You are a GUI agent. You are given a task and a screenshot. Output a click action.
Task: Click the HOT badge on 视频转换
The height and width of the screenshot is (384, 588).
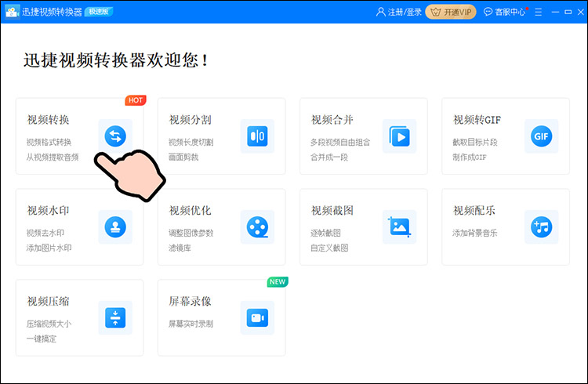pos(136,100)
